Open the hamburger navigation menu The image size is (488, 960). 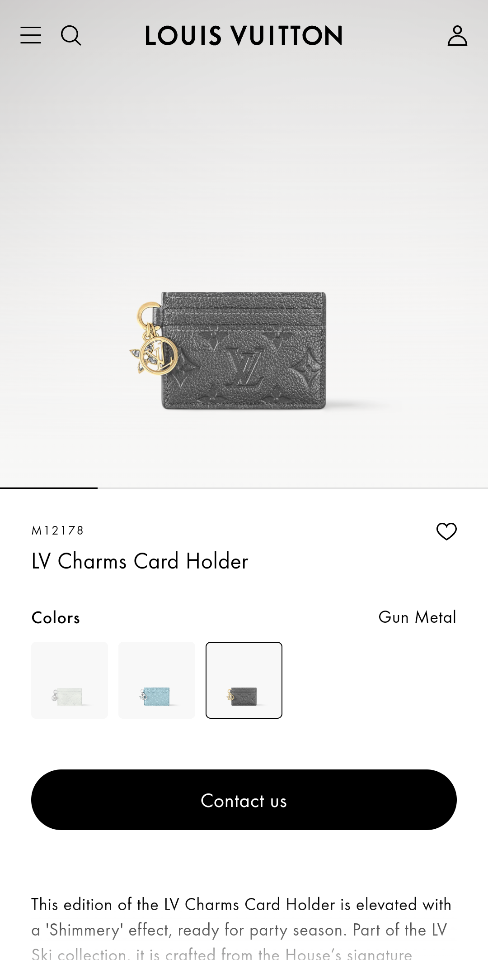tap(31, 36)
